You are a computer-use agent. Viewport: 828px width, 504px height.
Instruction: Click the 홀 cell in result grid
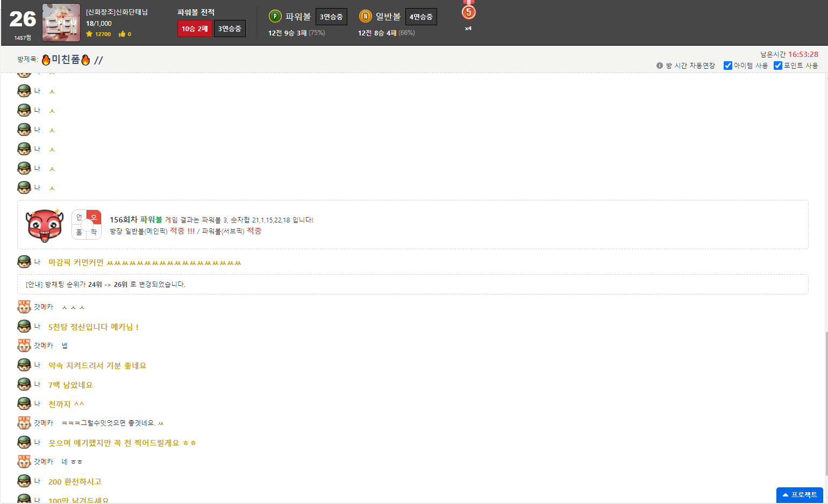tap(80, 232)
